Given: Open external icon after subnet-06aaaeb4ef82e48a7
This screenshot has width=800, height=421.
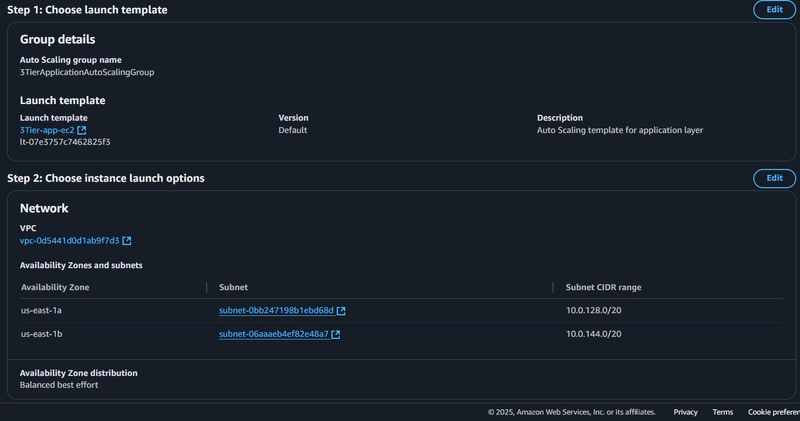Looking at the screenshot, I should pyautogui.click(x=336, y=334).
